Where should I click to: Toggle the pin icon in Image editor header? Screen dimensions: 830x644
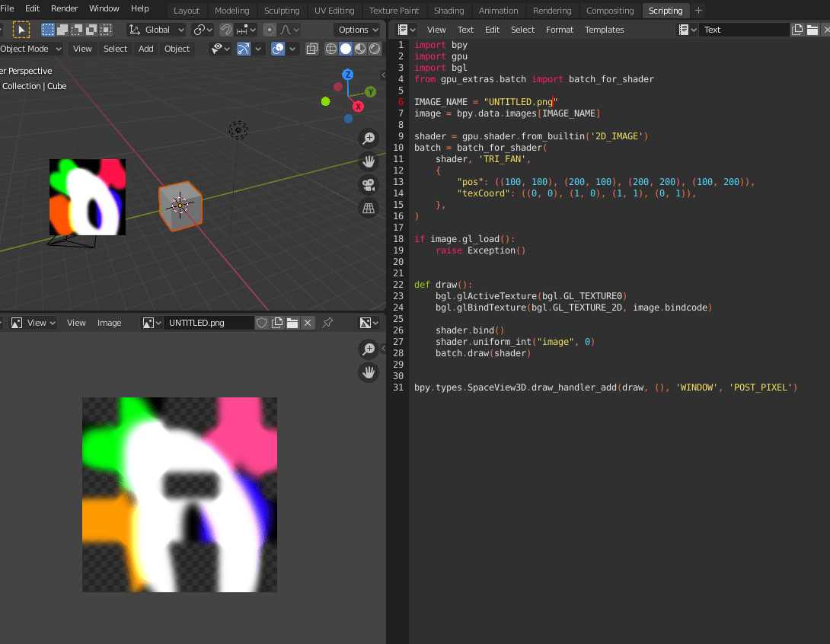[327, 323]
